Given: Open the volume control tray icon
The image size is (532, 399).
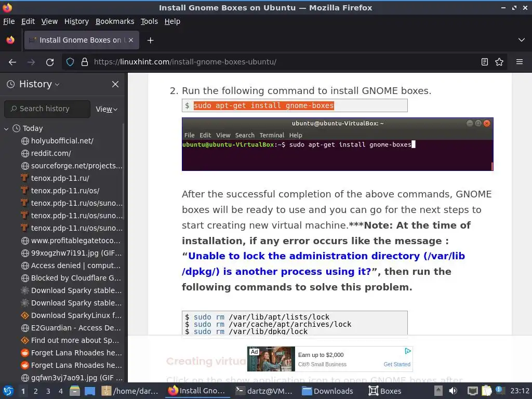Looking at the screenshot, I should (x=453, y=391).
